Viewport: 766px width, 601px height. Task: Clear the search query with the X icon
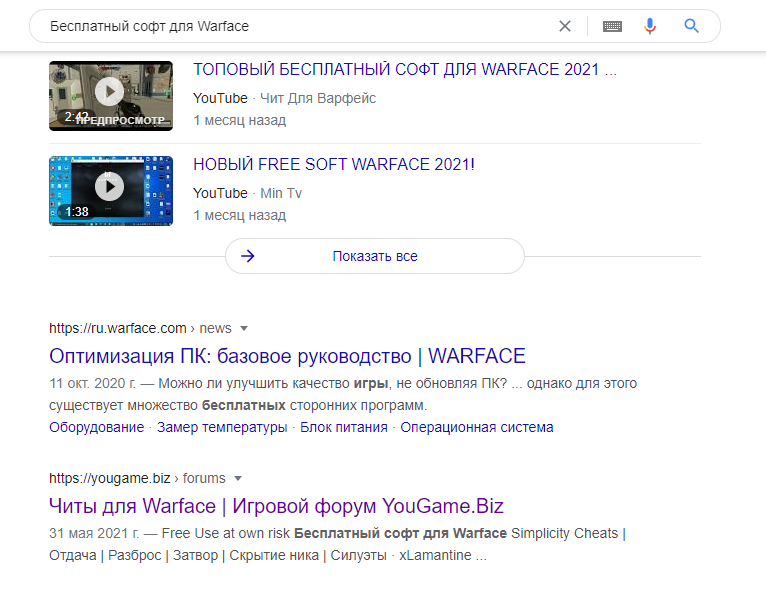click(x=565, y=26)
